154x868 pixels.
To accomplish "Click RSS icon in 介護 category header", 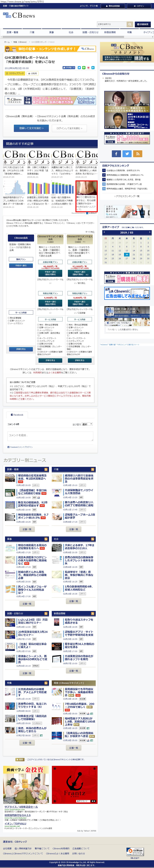I will 93,469.
